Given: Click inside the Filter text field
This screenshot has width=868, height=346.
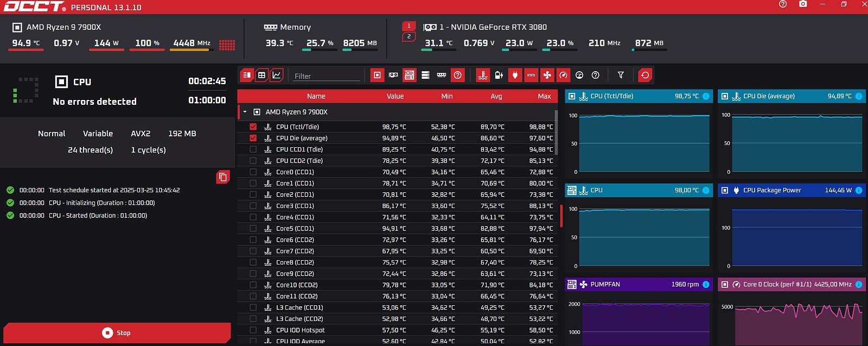Looking at the screenshot, I should click(327, 76).
